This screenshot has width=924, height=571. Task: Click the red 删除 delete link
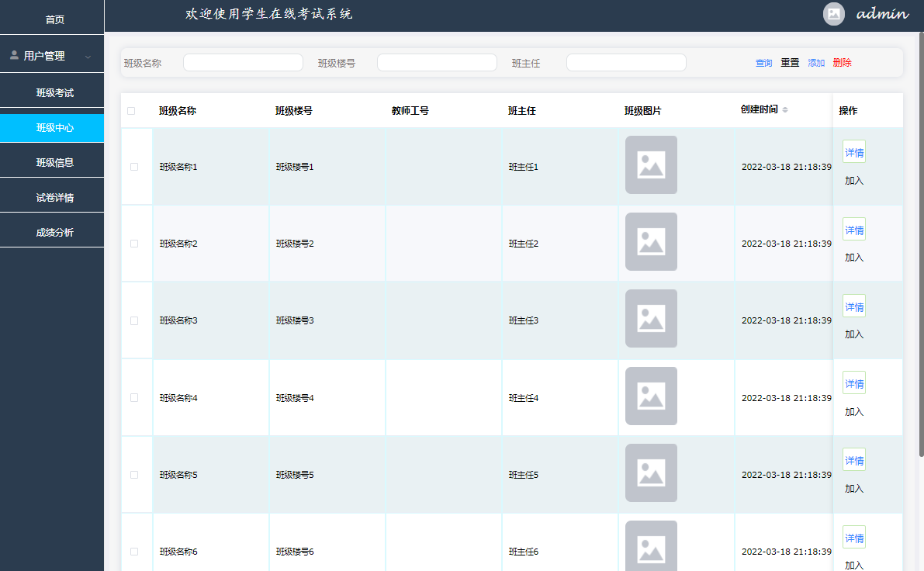pyautogui.click(x=842, y=63)
